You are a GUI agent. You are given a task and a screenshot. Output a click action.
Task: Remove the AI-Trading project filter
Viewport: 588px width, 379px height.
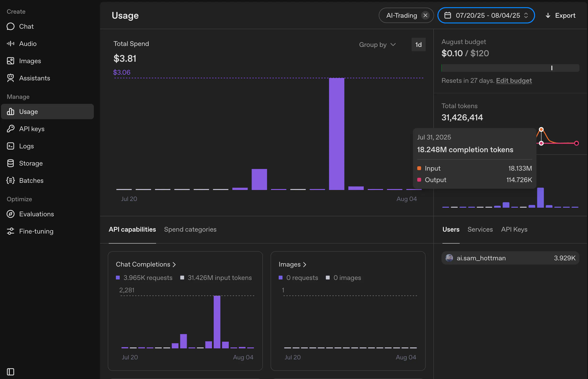coord(425,15)
